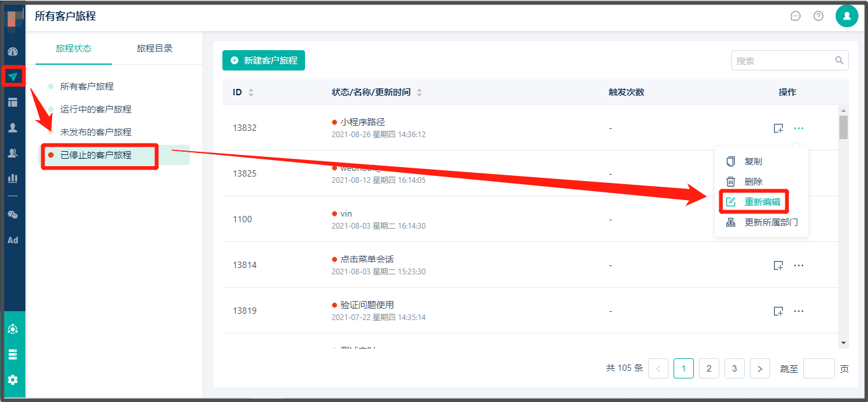Select 所有客户旅程 in the status list
Image resolution: width=868 pixels, height=402 pixels.
click(87, 86)
